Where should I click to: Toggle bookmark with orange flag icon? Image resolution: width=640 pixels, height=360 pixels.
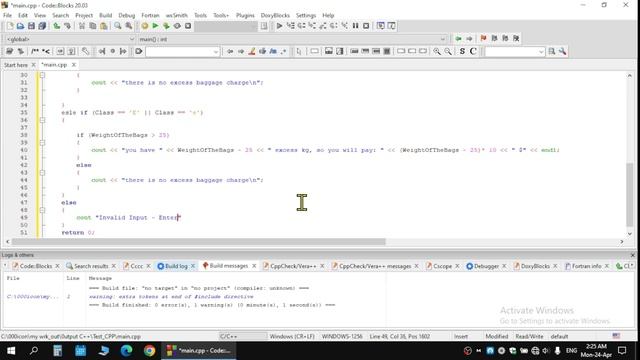pos(484,38)
